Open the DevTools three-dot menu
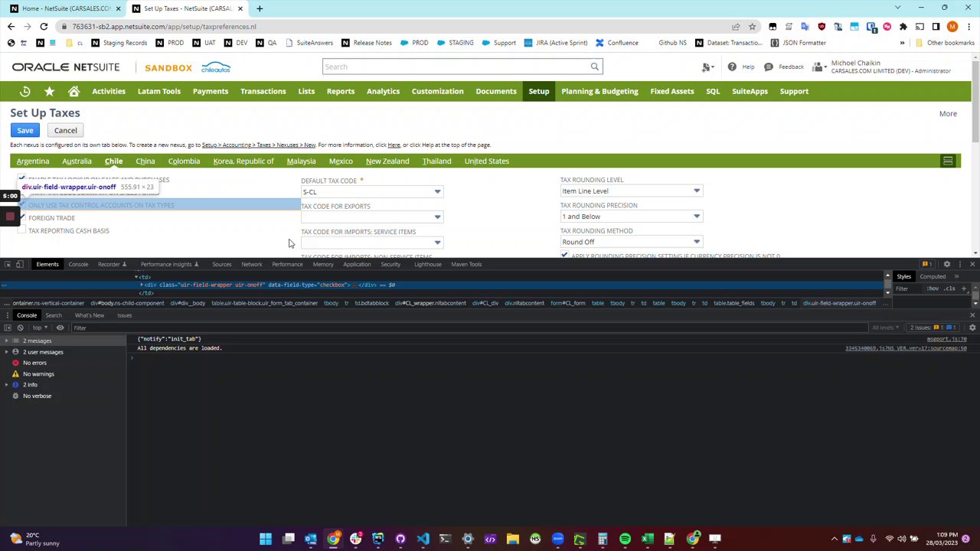 (959, 264)
